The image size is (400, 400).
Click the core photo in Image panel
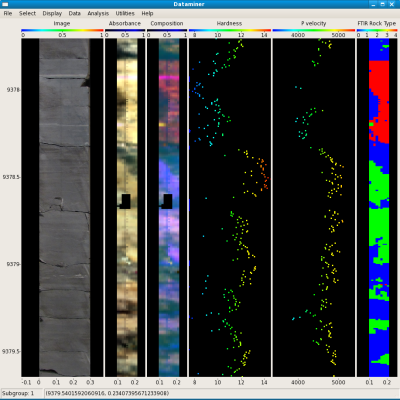64,207
